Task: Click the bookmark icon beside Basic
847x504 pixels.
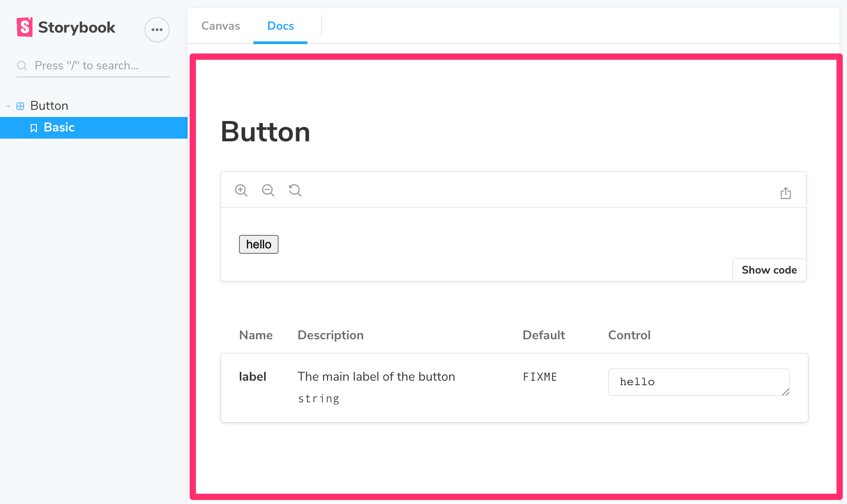Action: (x=34, y=128)
